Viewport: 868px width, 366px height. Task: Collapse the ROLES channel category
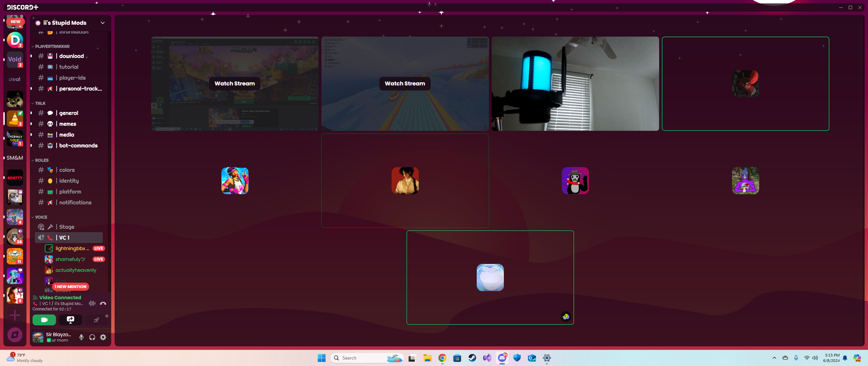[41, 160]
